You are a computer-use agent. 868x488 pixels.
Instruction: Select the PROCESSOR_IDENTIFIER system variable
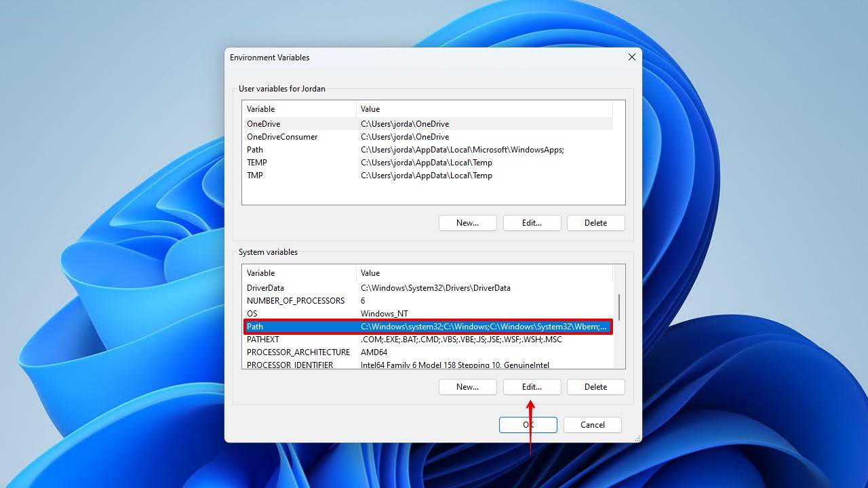pyautogui.click(x=427, y=365)
